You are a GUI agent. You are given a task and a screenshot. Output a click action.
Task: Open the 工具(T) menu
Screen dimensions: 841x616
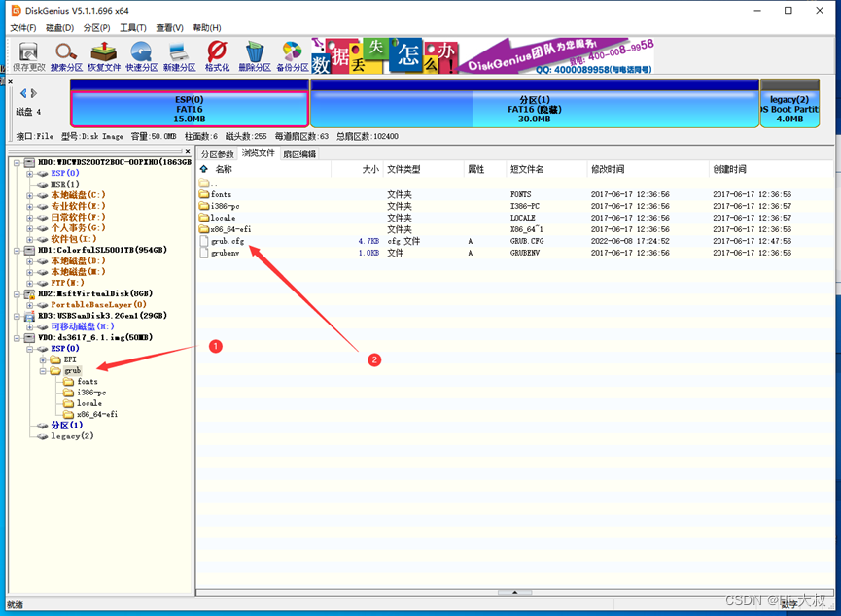click(131, 28)
